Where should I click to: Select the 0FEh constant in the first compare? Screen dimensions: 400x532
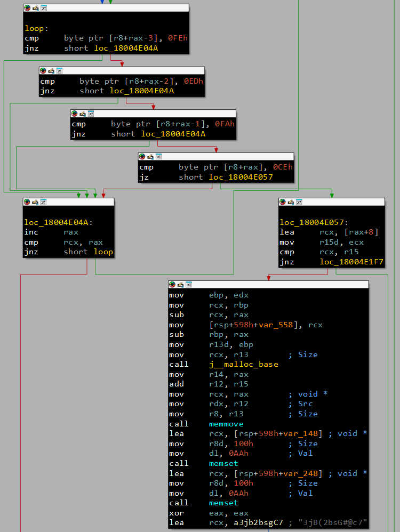(x=178, y=38)
